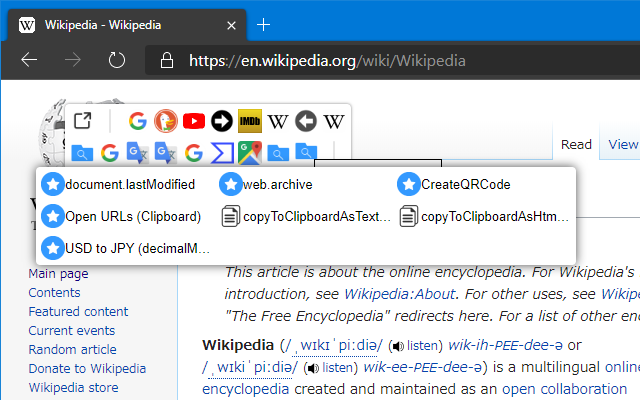Image resolution: width=640 pixels, height=400 pixels.
Task: Click the blue sigma-shaped icon
Action: click(x=222, y=152)
